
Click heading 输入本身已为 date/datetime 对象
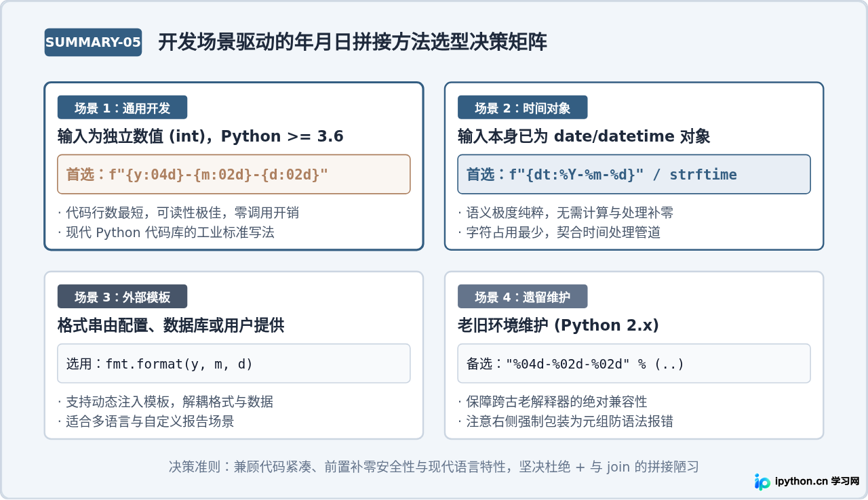pyautogui.click(x=584, y=136)
